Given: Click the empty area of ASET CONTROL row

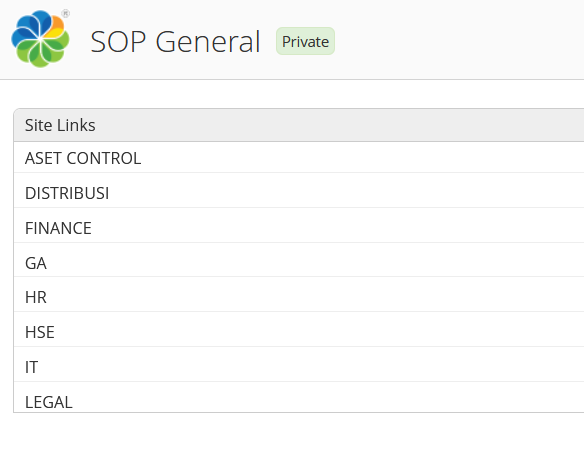Looking at the screenshot, I should click(x=361, y=158).
